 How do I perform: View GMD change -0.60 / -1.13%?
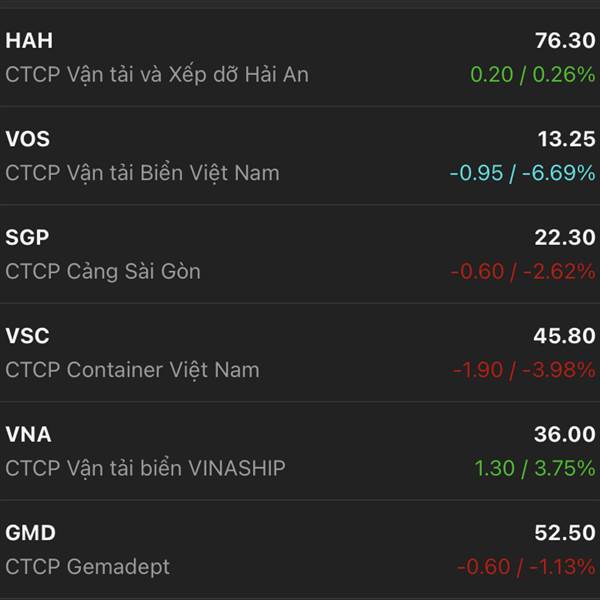click(x=526, y=567)
